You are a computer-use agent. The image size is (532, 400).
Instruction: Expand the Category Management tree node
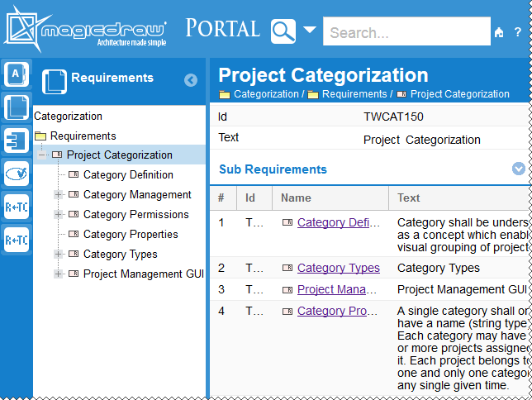(x=59, y=195)
